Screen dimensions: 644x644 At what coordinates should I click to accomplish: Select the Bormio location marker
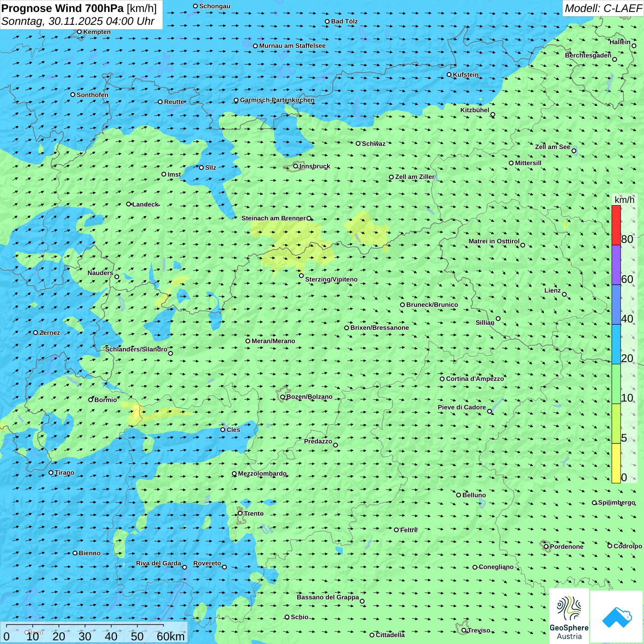(91, 400)
